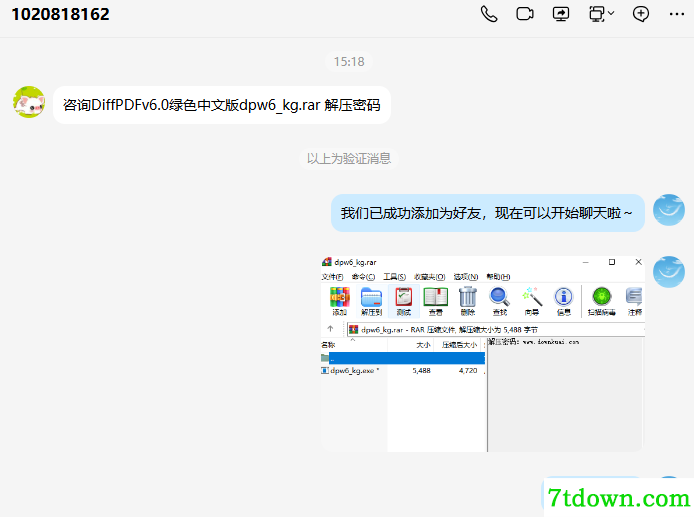Start a video call
Image resolution: width=694 pixels, height=517 pixels.
pos(525,14)
